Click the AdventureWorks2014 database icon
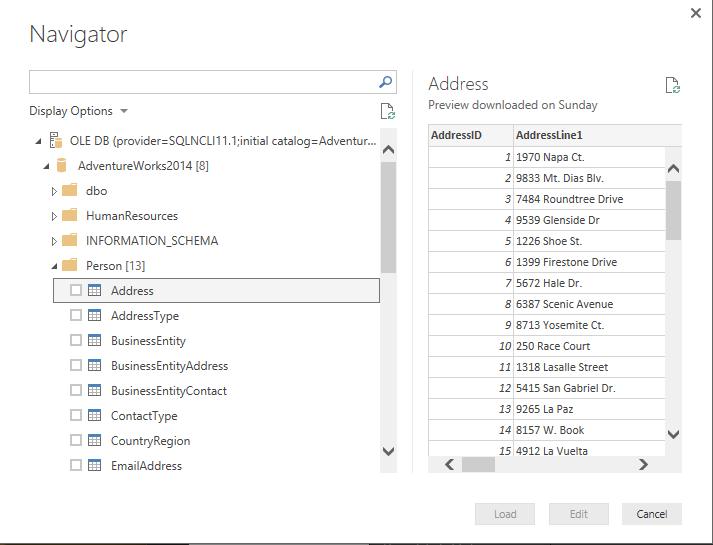This screenshot has height=545, width=713. click(61, 165)
